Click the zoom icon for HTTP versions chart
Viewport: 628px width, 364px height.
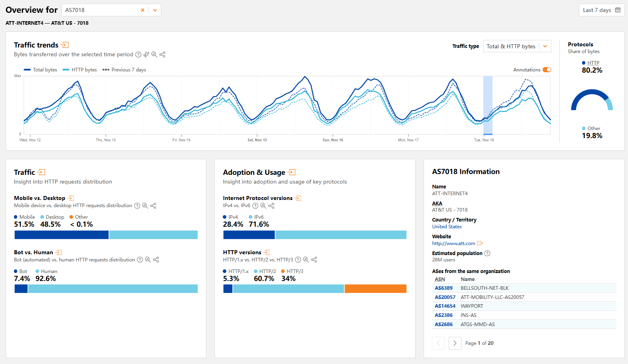306,260
